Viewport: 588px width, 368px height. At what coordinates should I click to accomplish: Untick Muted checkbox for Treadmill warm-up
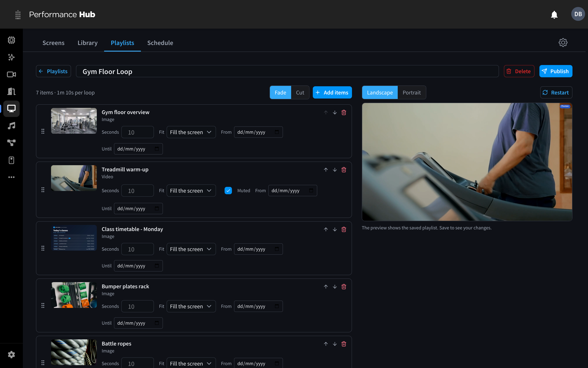click(228, 191)
